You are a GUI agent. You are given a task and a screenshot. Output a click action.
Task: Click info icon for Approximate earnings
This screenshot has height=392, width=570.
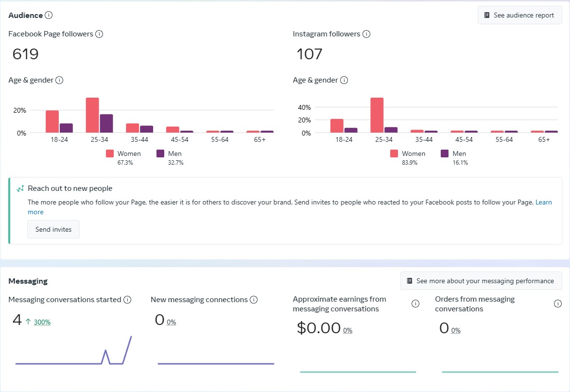click(415, 304)
